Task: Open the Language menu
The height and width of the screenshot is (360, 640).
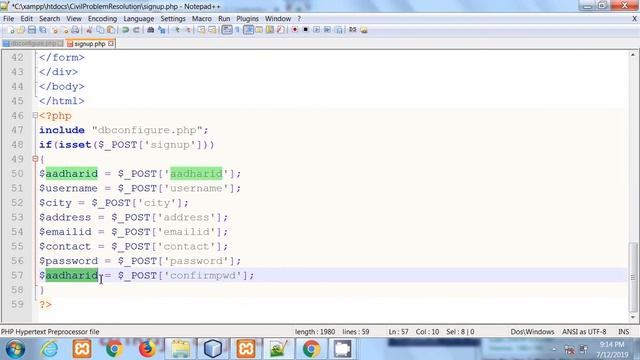Action: coord(139,19)
